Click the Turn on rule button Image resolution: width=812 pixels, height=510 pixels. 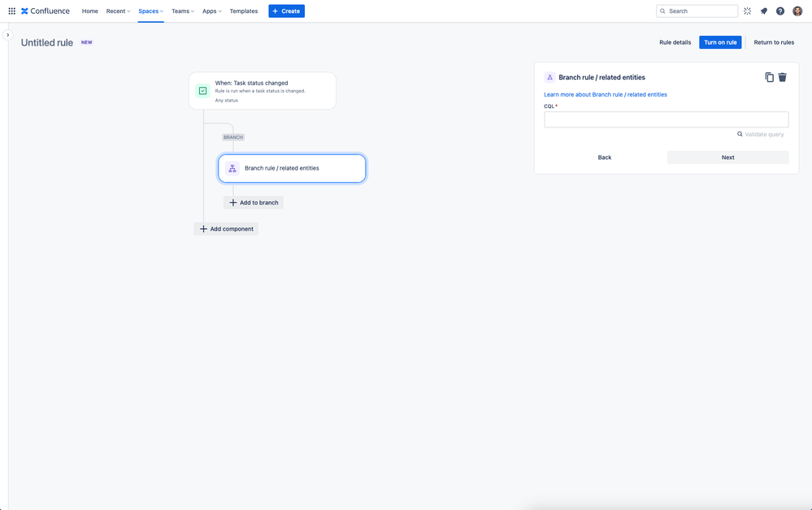point(720,41)
